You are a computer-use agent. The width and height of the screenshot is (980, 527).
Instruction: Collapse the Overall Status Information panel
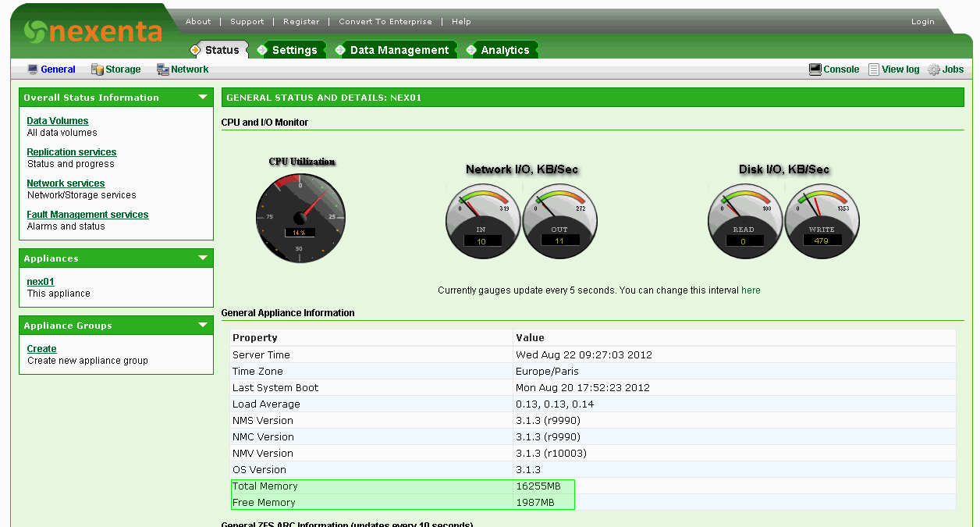(203, 98)
